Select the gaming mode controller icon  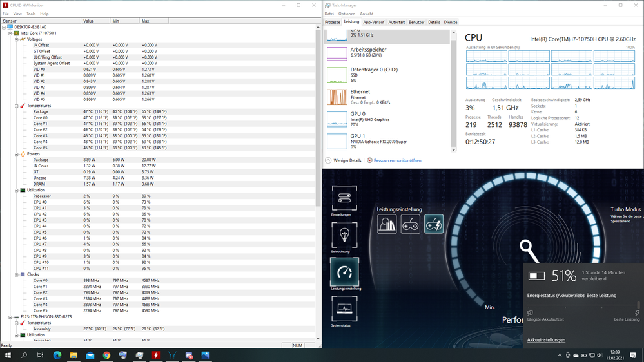click(x=411, y=224)
